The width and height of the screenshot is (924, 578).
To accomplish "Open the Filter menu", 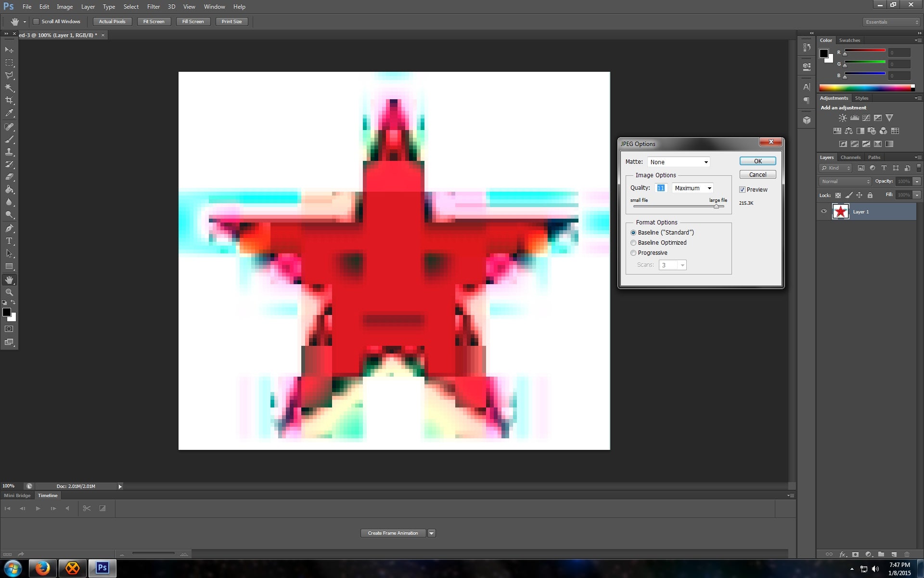I will (154, 7).
